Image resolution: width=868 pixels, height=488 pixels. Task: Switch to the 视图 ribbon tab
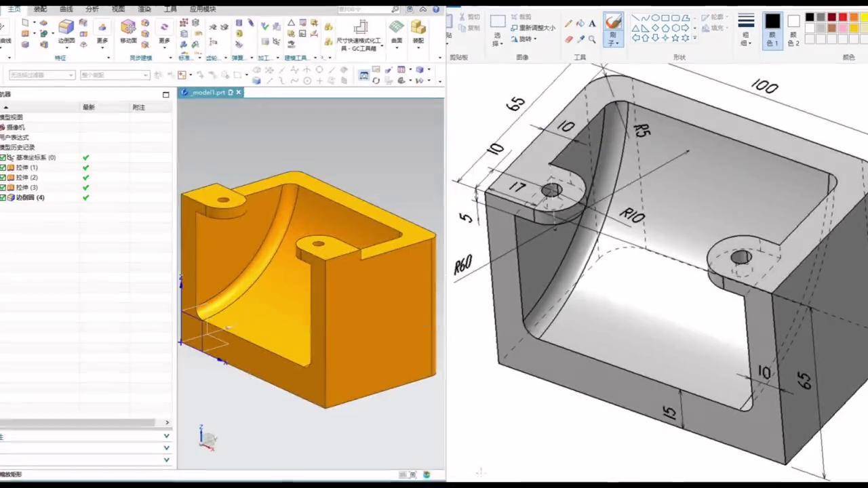(x=118, y=9)
